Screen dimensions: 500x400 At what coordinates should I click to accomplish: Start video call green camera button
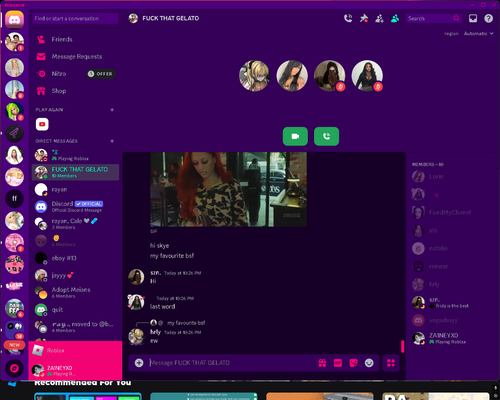coord(295,136)
